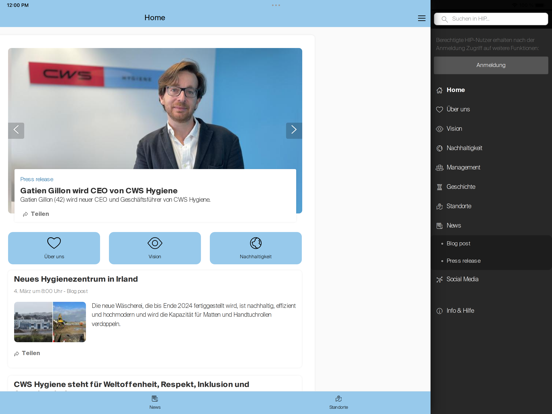Click the News icon in sidebar

(x=439, y=226)
